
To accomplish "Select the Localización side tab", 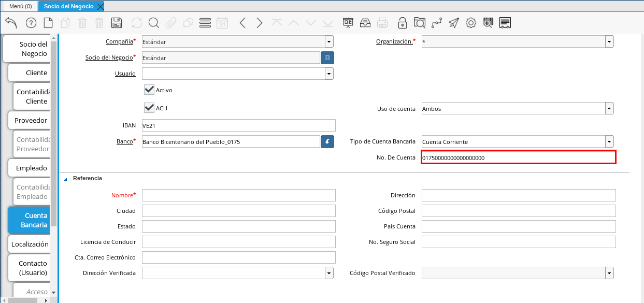I will click(30, 244).
